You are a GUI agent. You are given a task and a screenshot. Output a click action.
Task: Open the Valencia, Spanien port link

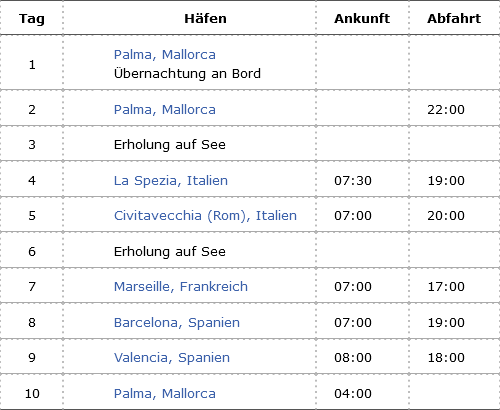tap(172, 358)
